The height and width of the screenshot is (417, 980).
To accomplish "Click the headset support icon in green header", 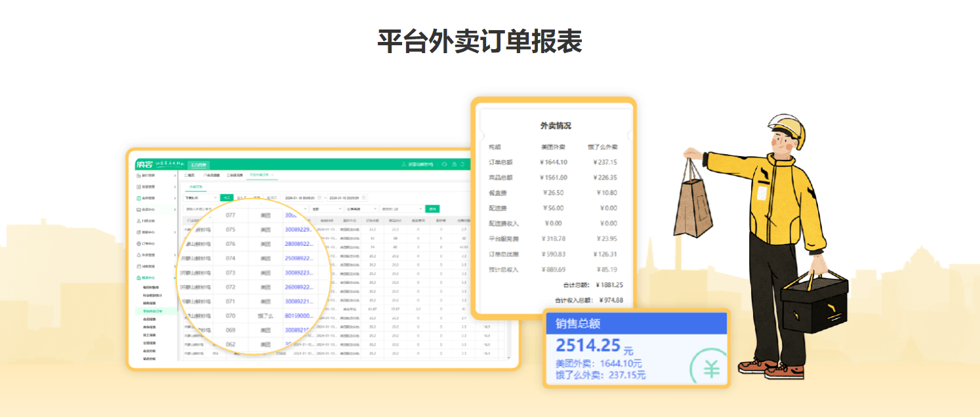I will pos(445,164).
